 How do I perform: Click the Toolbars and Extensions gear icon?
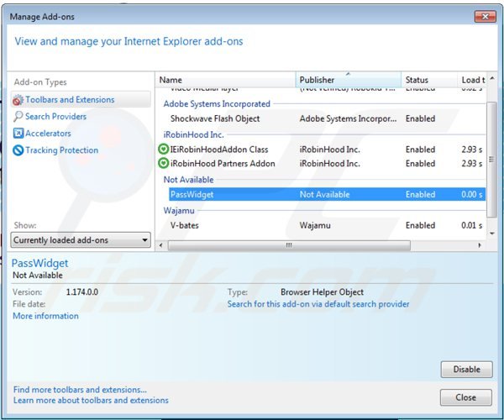[x=18, y=100]
